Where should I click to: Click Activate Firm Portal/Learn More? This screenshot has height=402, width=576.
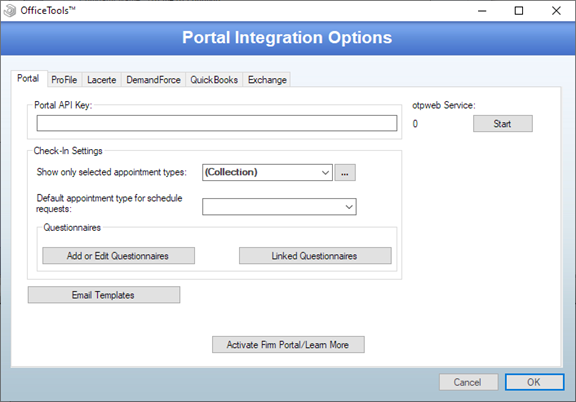(288, 345)
